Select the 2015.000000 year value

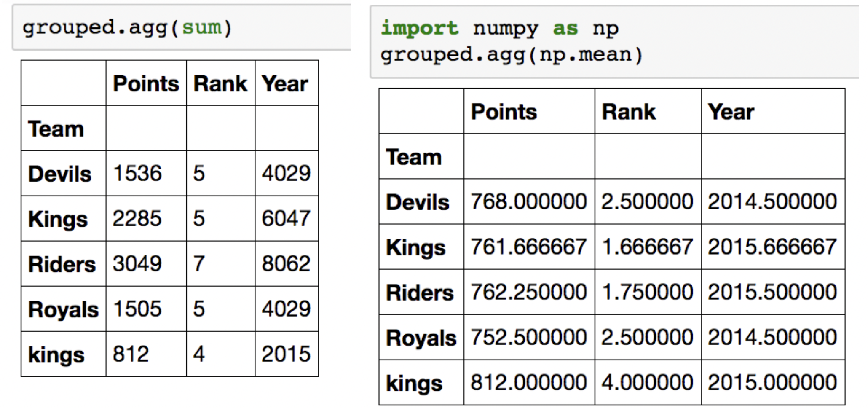(772, 382)
